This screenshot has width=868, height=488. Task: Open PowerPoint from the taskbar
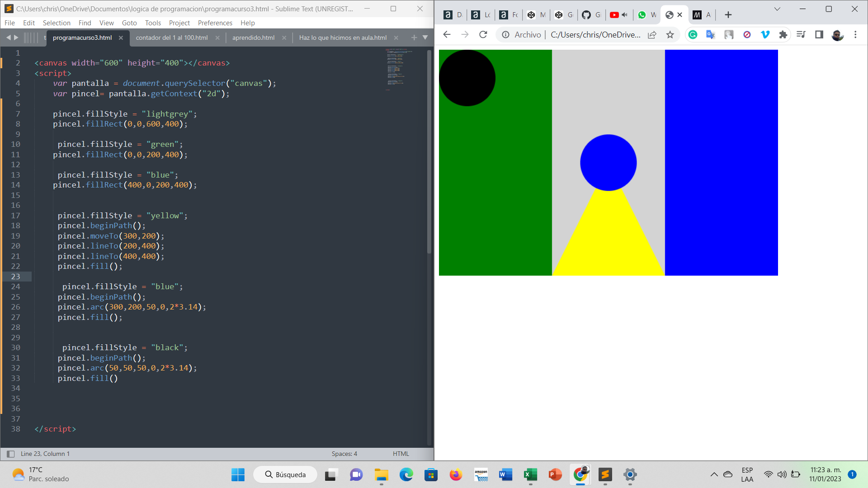point(555,474)
